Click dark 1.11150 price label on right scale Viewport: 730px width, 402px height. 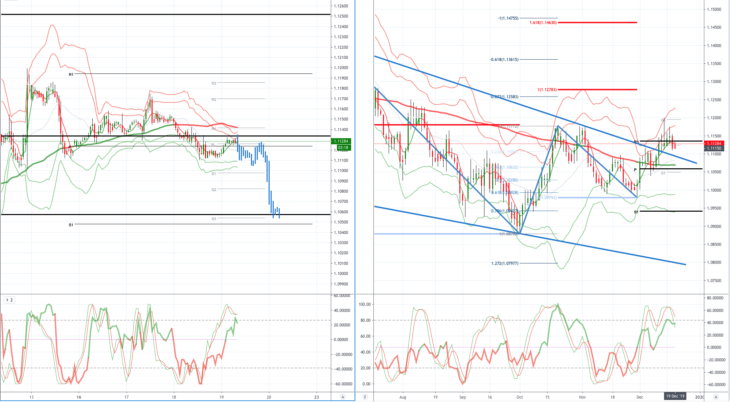point(713,148)
